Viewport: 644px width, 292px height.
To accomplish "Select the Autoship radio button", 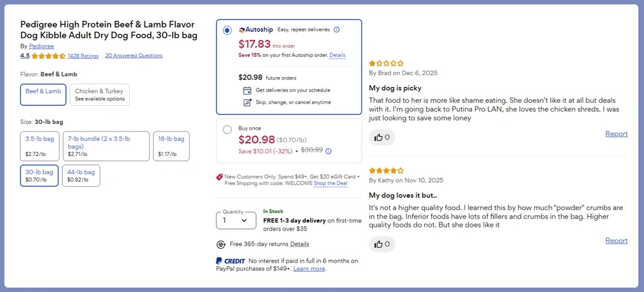I will pos(227,30).
